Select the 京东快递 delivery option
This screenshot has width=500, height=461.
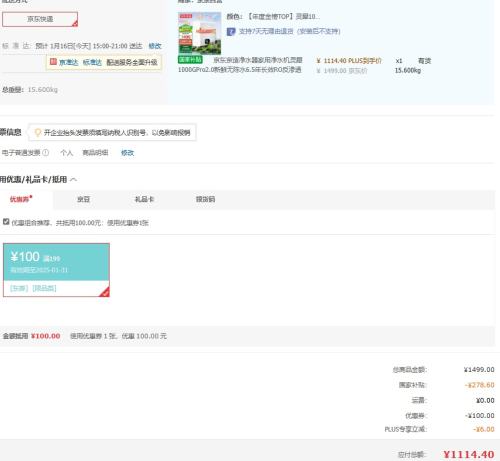(40, 19)
